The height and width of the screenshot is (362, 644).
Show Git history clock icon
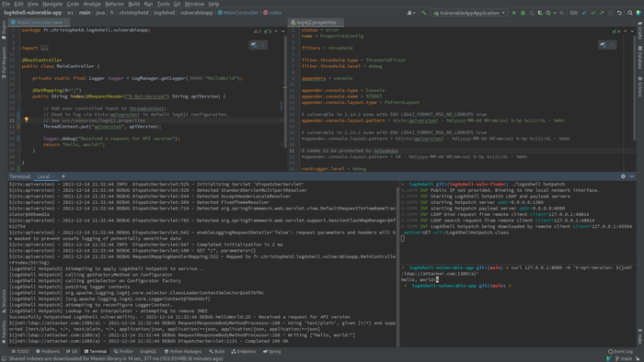click(610, 13)
